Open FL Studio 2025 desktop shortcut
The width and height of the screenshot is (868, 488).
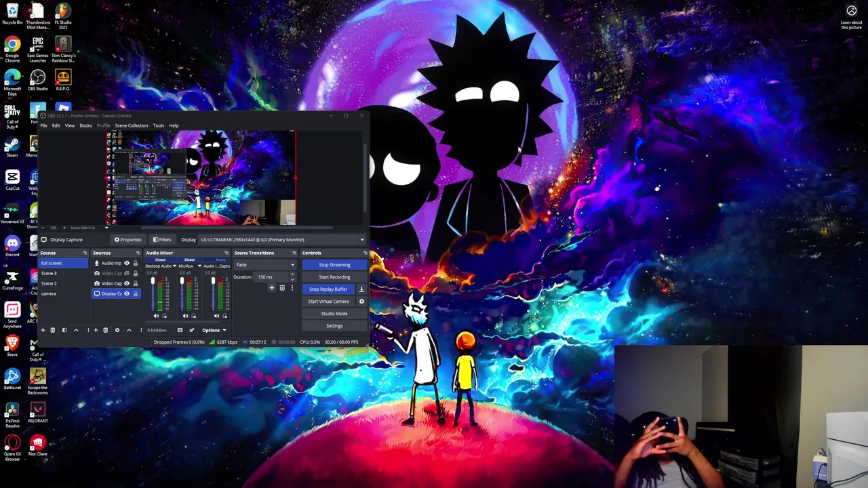63,16
